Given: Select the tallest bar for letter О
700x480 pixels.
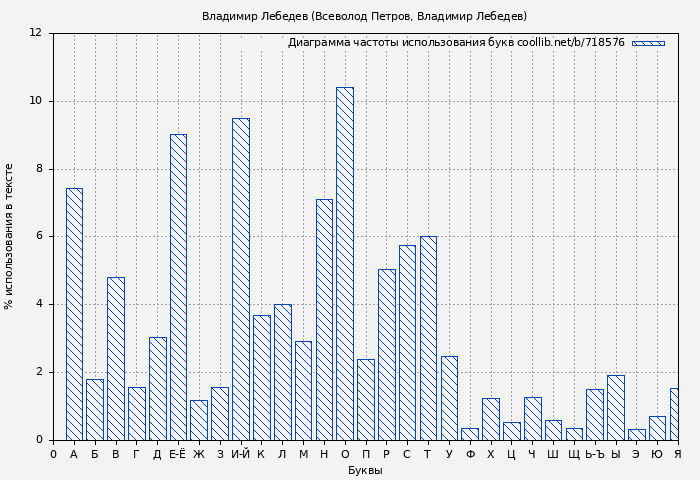Looking at the screenshot, I should coord(344,263).
